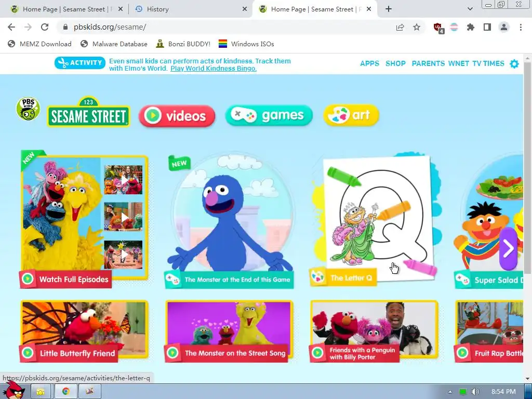This screenshot has width=532, height=399.
Task: Click the Little Butterfly Friend play icon
Action: tap(28, 353)
